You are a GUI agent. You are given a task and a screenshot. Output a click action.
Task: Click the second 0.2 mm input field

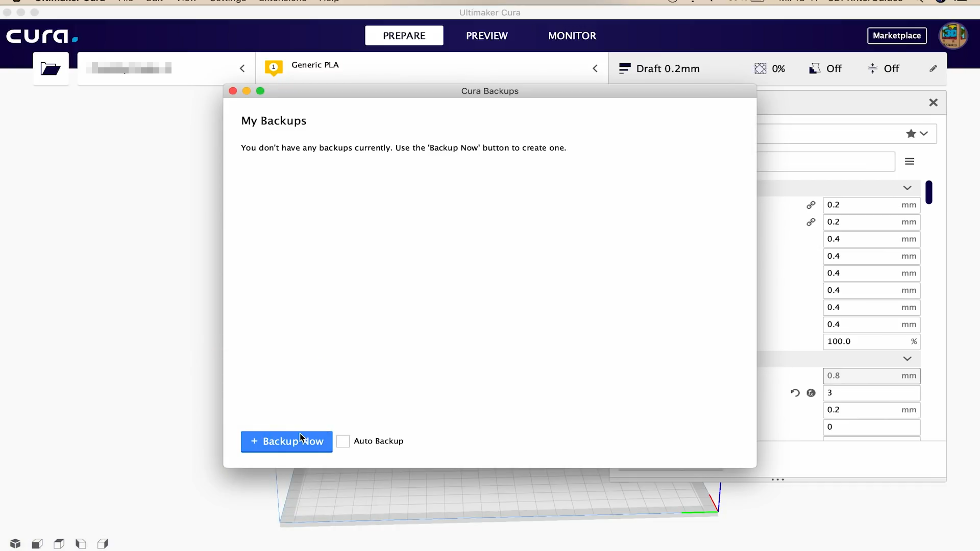tap(871, 222)
